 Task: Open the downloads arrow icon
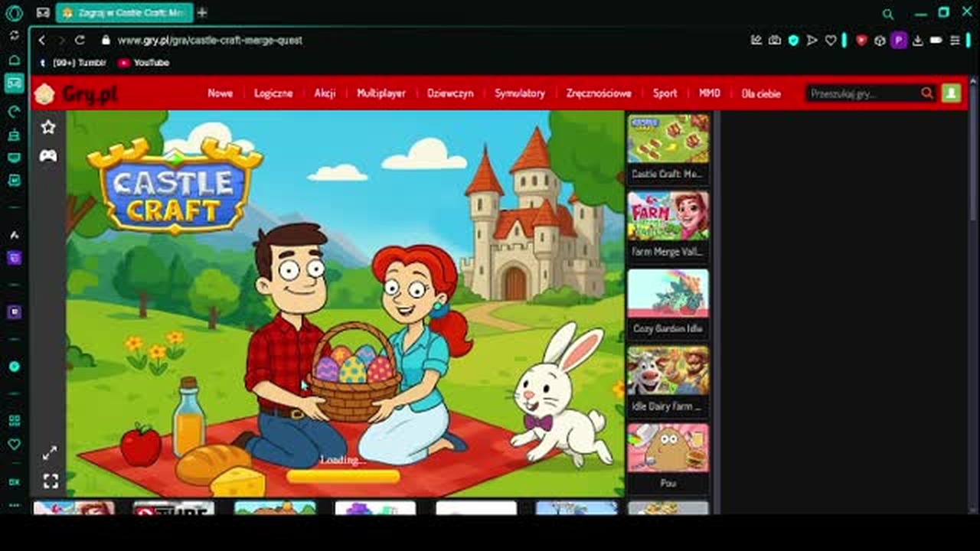tap(917, 41)
